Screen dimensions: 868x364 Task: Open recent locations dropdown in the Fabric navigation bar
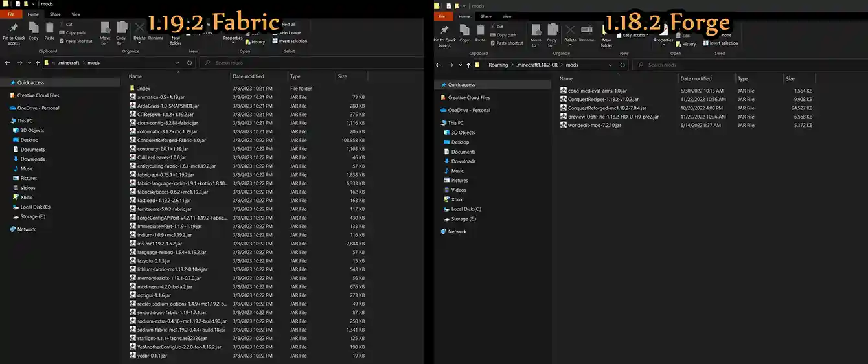pos(30,63)
